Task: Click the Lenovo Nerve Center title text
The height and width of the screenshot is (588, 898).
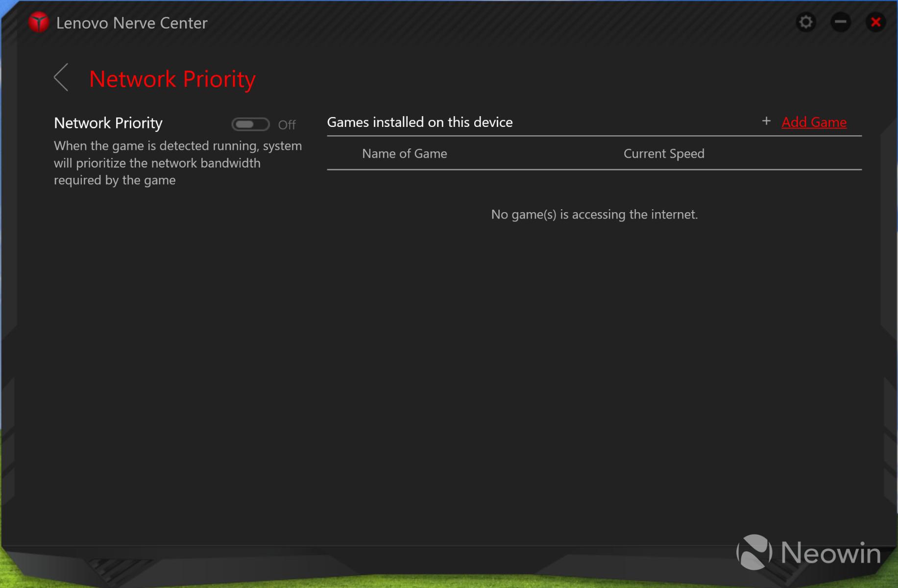Action: pos(132,23)
